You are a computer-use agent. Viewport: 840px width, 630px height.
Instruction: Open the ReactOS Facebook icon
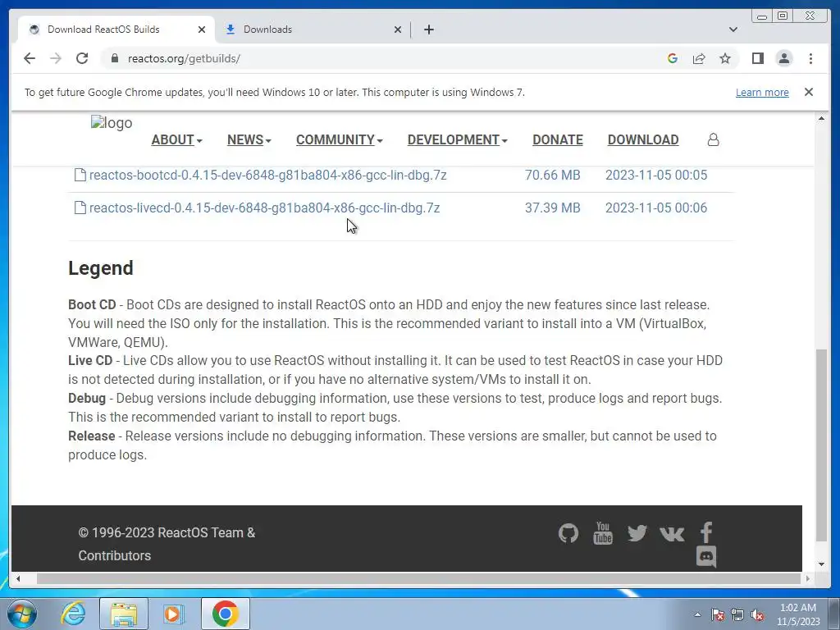click(706, 532)
